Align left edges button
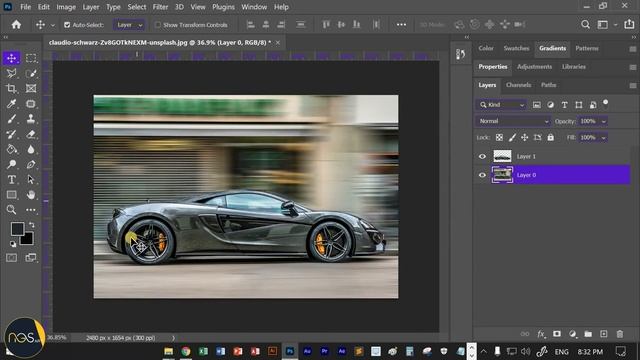The image size is (640, 360). tap(251, 24)
